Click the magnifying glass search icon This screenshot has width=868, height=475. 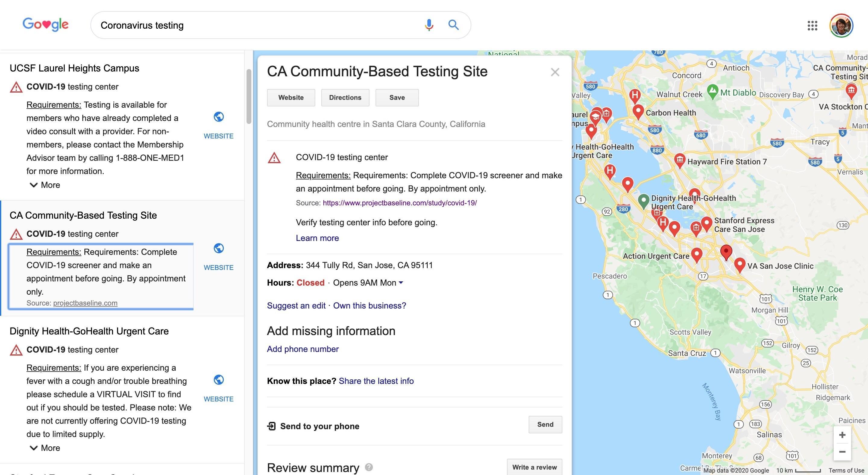[453, 25]
